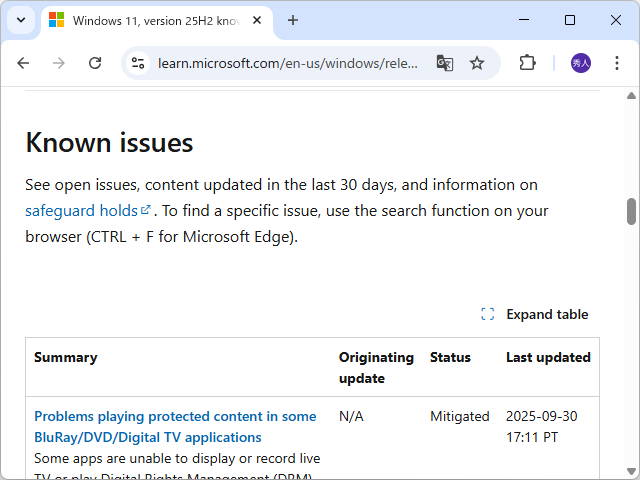Click the vertical scrollbar thumb
Viewport: 640px width, 480px height.
pos(631,211)
